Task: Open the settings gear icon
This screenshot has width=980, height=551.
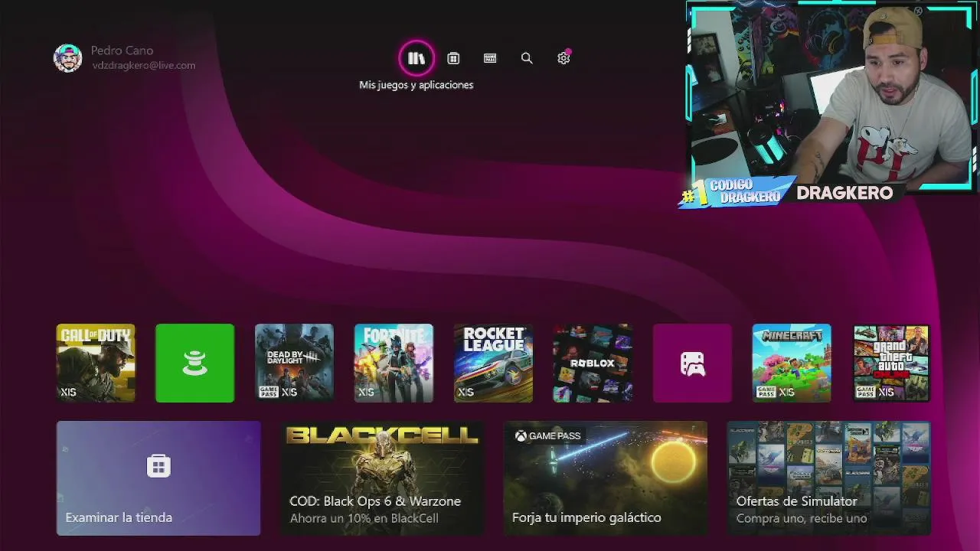Action: [x=563, y=58]
